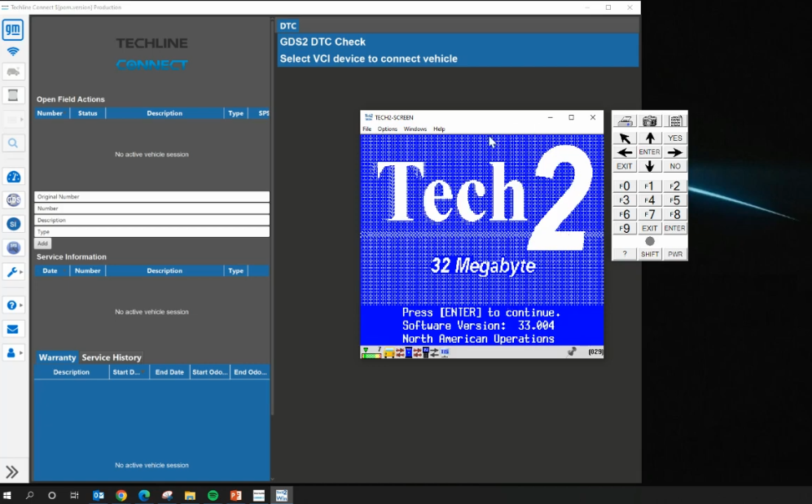The height and width of the screenshot is (504, 812).
Task: Open SI service information icon
Action: [13, 224]
